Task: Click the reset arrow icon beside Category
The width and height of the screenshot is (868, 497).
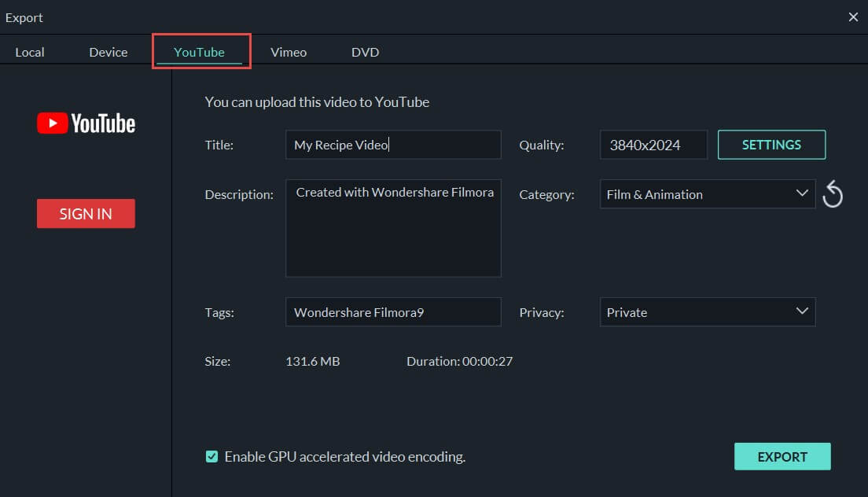Action: point(833,194)
